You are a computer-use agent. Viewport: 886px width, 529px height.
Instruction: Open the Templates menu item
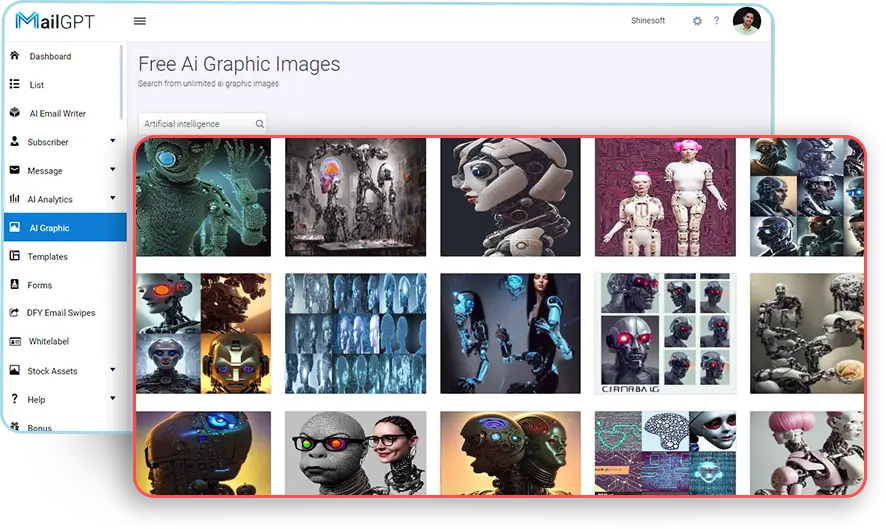coord(47,257)
